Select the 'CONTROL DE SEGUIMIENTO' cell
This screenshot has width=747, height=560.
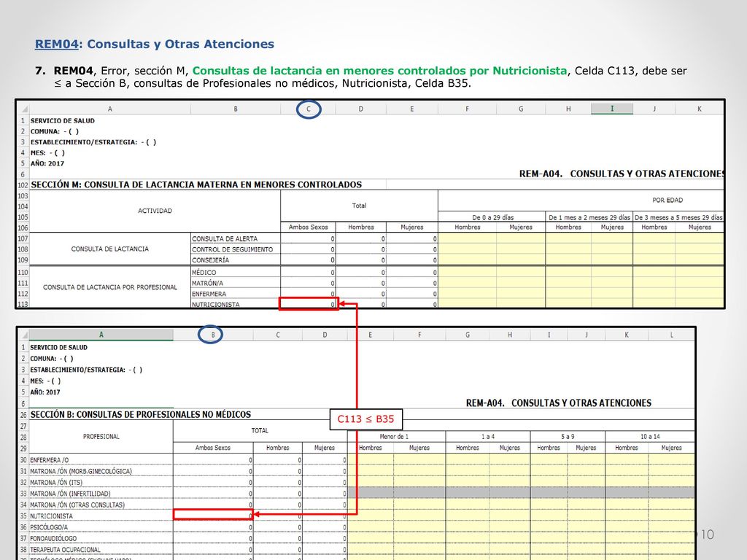coord(236,249)
